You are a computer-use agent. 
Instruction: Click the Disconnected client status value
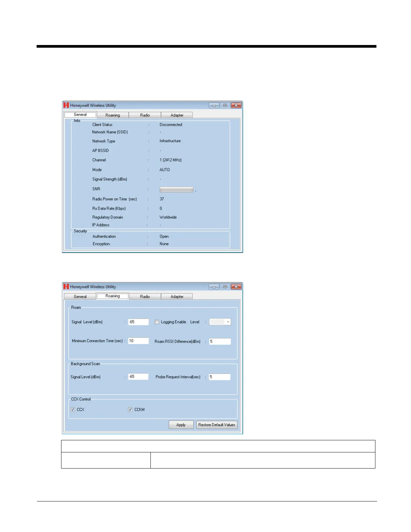tap(171, 125)
